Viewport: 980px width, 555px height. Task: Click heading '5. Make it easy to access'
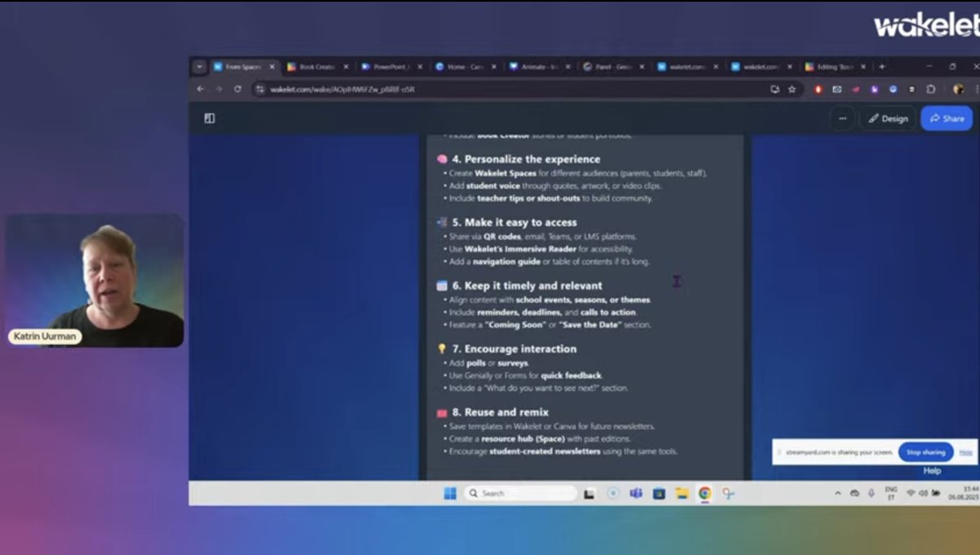514,222
